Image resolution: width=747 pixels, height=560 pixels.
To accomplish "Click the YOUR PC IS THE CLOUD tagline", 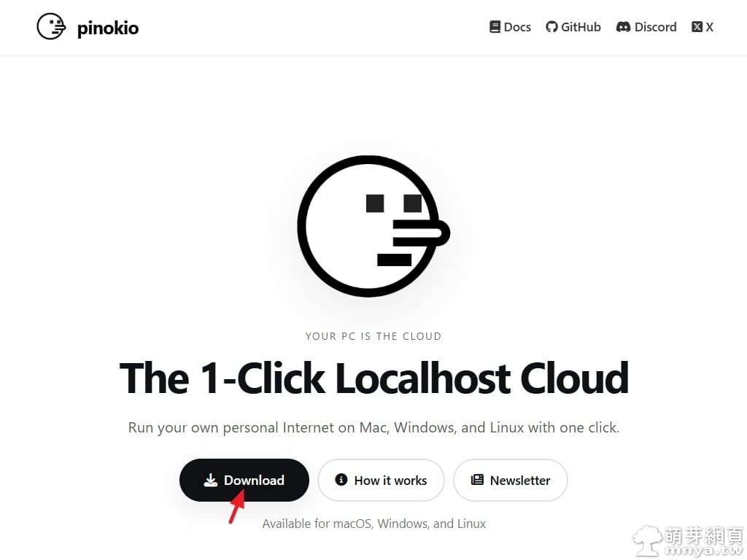I will [373, 336].
